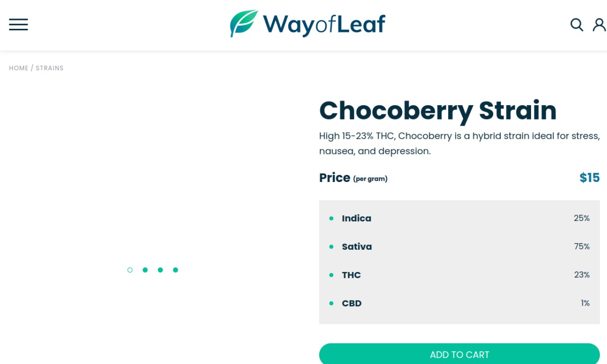Open the user account icon
Viewport: 607px width, 364px height.
(599, 25)
